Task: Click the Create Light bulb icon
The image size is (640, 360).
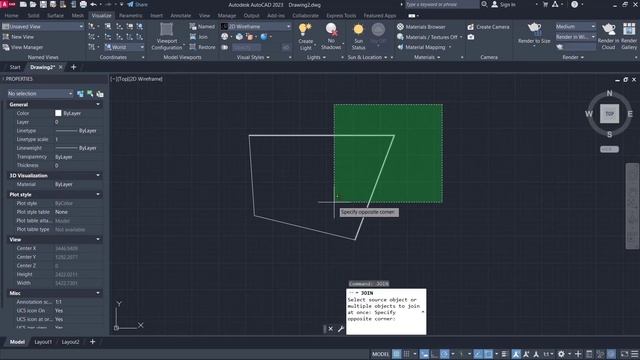Action: pyautogui.click(x=305, y=29)
